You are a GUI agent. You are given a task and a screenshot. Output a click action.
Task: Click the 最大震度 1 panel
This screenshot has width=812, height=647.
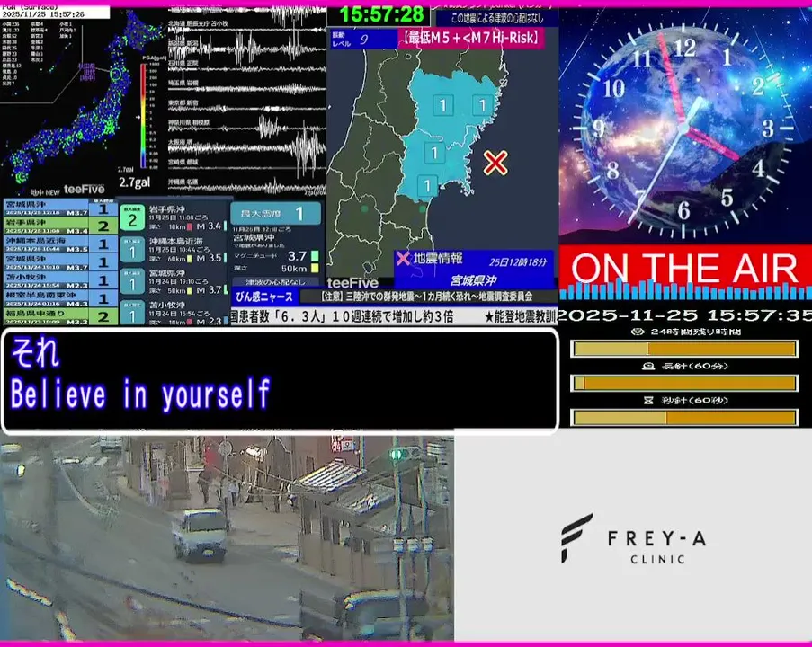pos(275,213)
